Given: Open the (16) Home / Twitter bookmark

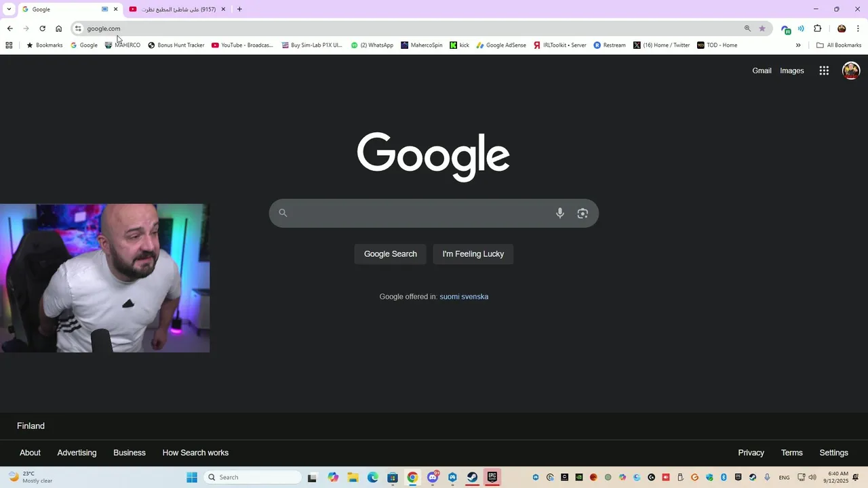Looking at the screenshot, I should 662,45.
